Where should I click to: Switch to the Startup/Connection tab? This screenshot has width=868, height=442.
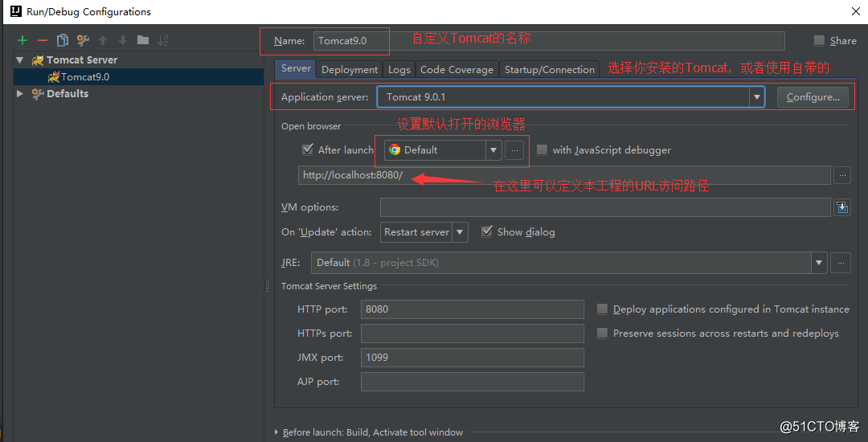click(549, 70)
